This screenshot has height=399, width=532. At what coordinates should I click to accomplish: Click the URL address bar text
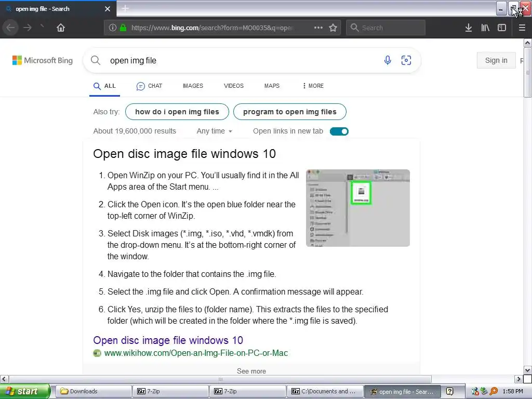pyautogui.click(x=212, y=28)
